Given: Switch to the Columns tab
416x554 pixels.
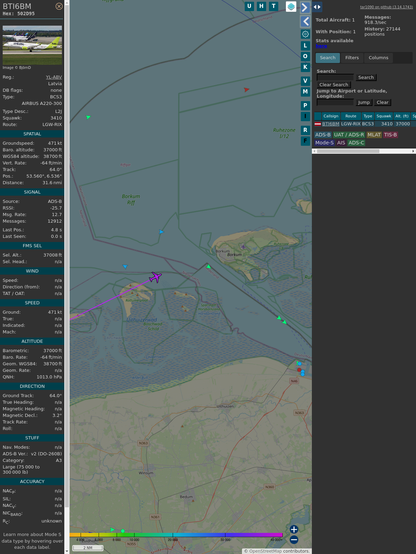Looking at the screenshot, I should point(378,58).
